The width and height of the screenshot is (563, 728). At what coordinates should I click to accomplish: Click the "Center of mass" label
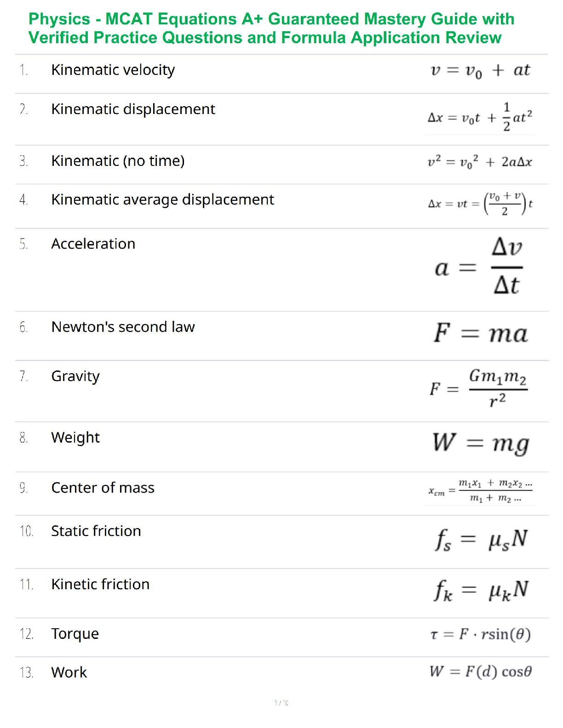pyautogui.click(x=103, y=488)
